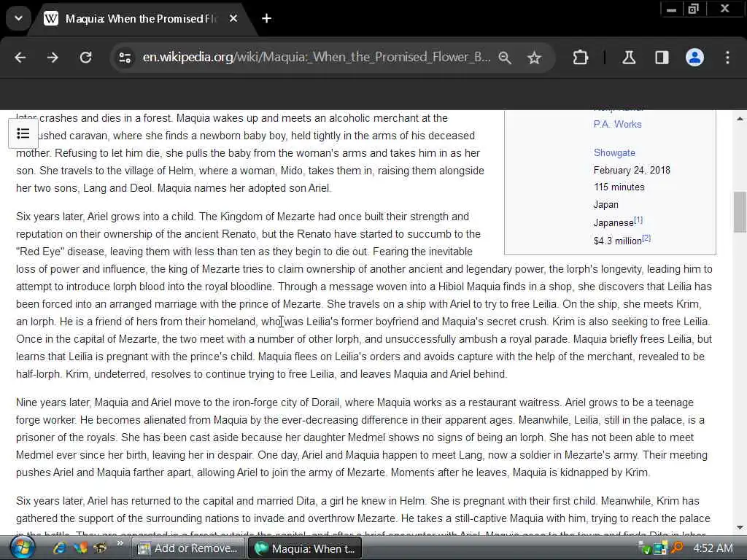Activate the Maquia taskbar window button
Viewport: 747px width, 560px height.
click(304, 548)
